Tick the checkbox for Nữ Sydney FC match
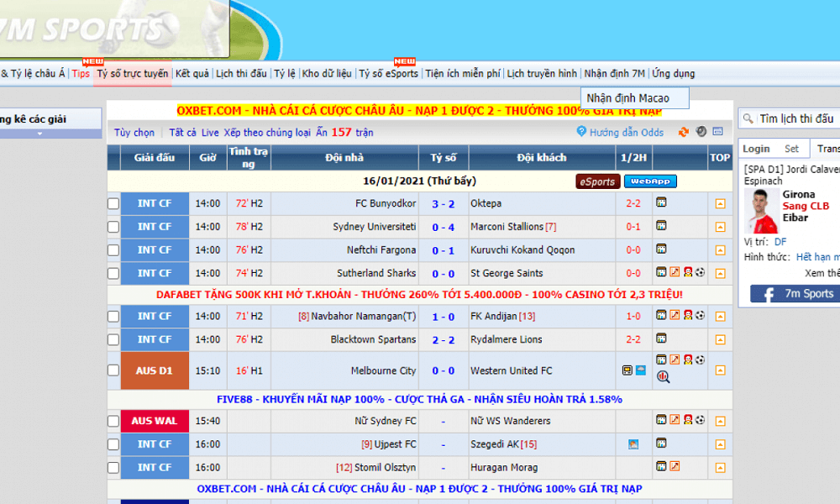The width and height of the screenshot is (840, 504). tap(113, 421)
